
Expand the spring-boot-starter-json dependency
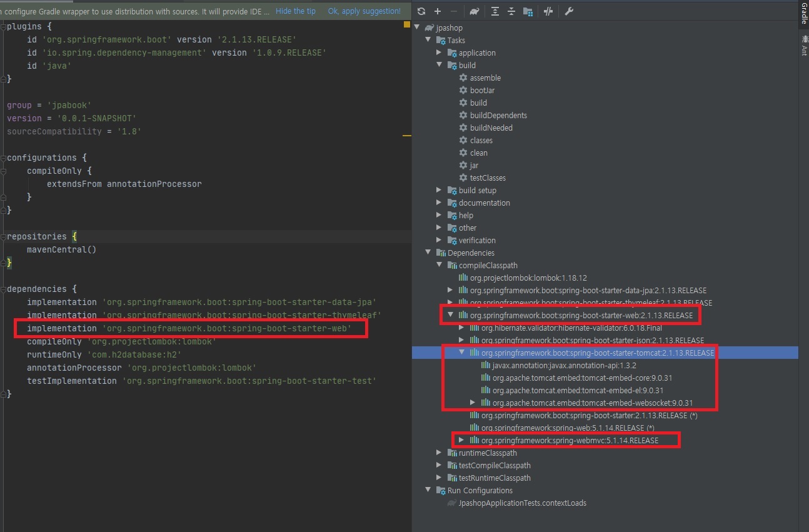(461, 340)
